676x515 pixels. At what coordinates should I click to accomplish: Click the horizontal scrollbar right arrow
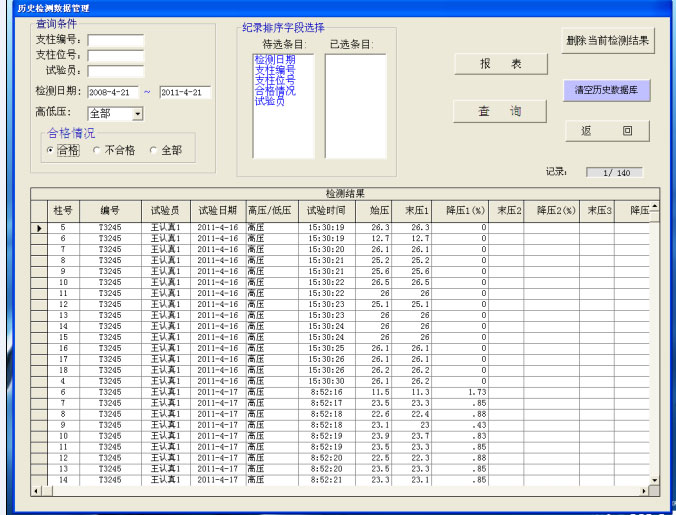coord(643,491)
